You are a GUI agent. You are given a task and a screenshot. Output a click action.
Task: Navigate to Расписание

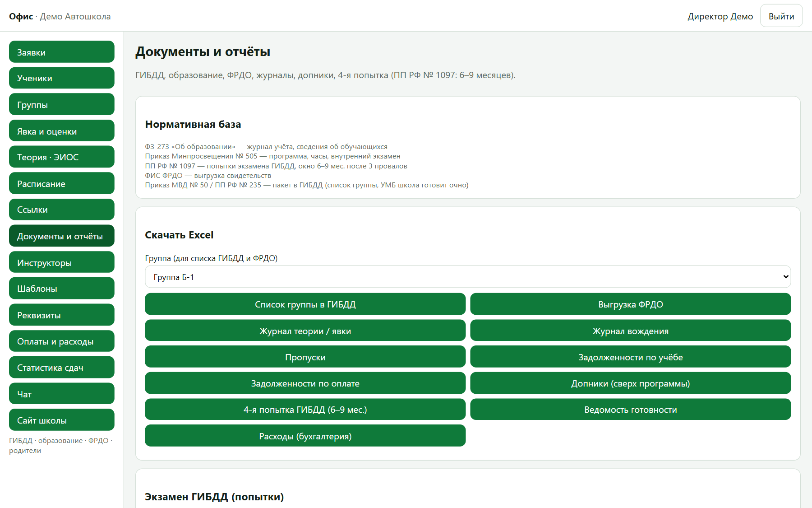61,183
